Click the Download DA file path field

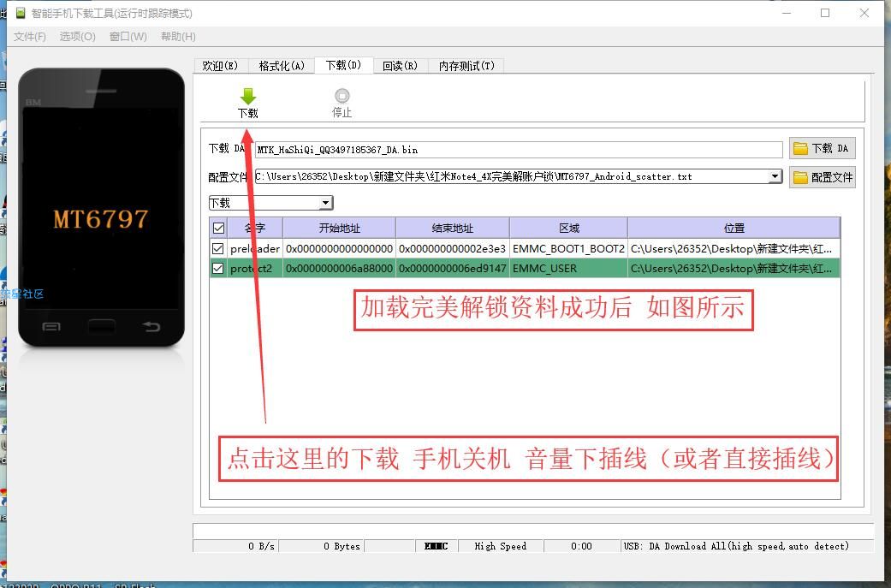518,150
